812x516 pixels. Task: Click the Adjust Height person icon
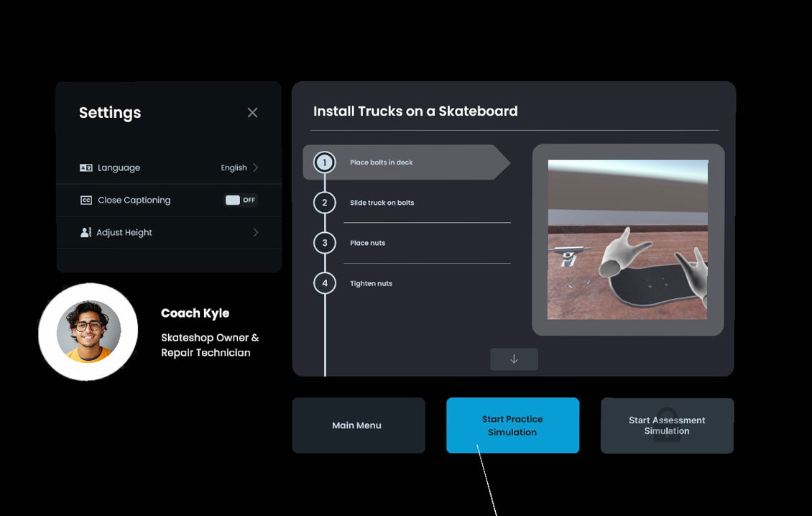pos(86,232)
